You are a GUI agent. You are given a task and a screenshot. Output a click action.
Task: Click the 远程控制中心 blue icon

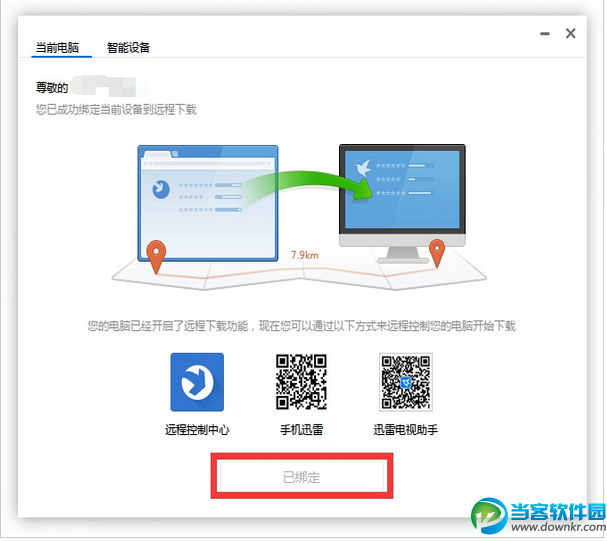click(x=197, y=382)
